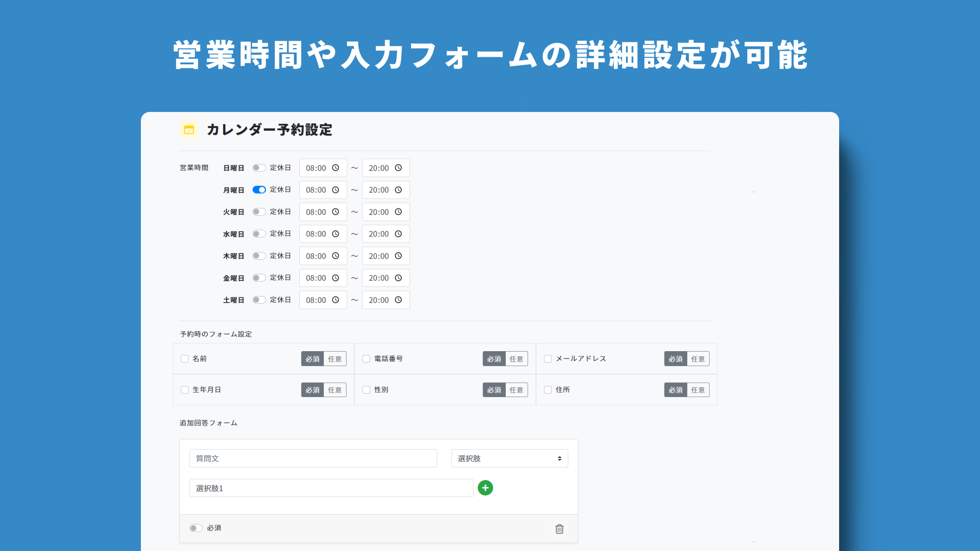Select 必須 for 住所 field

675,390
